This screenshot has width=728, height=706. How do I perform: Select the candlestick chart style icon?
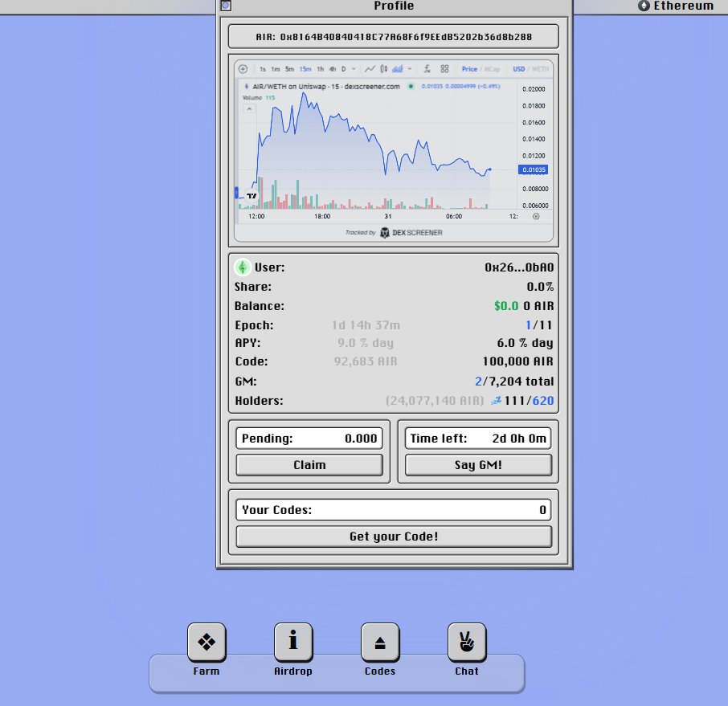tap(383, 69)
